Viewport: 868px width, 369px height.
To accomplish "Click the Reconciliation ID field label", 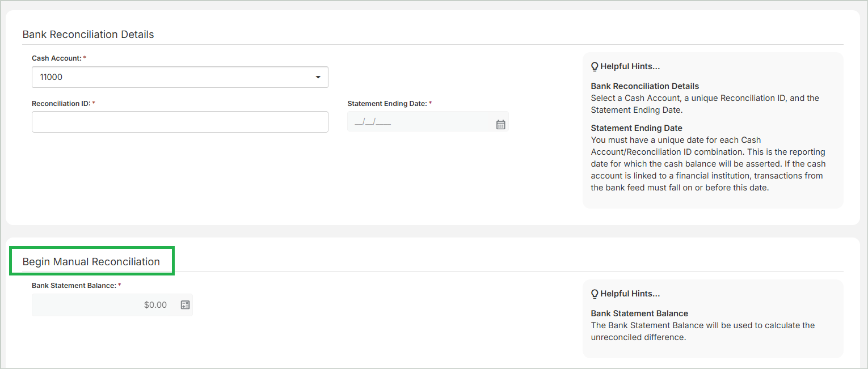I will coord(63,104).
